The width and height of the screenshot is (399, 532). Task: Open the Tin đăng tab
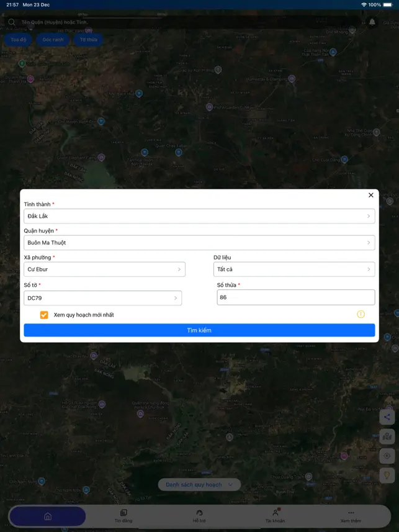(123, 516)
